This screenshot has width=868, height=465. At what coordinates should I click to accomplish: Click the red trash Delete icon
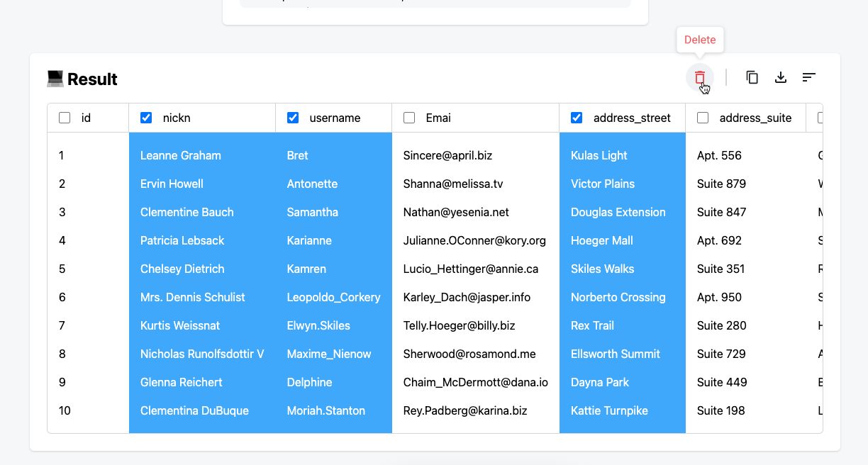point(700,77)
